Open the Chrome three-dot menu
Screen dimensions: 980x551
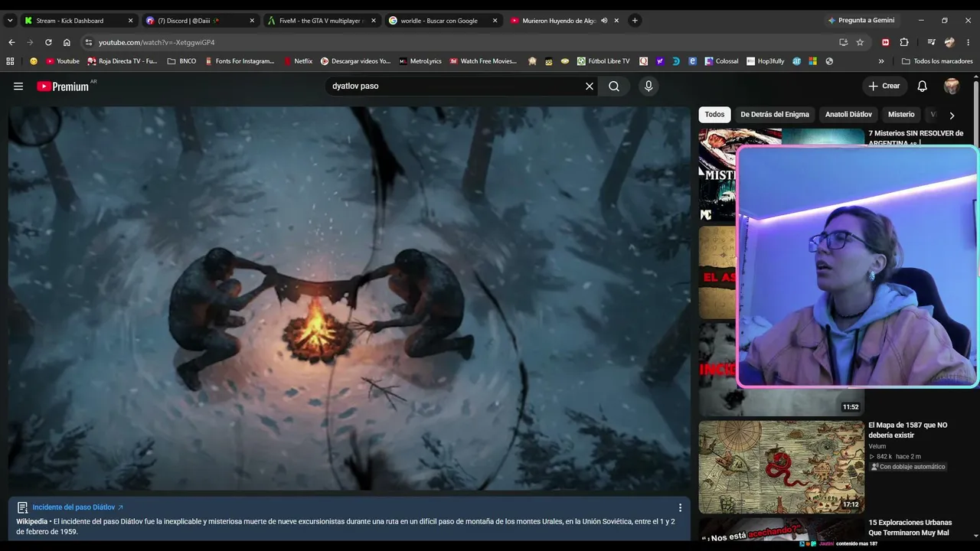tap(969, 43)
